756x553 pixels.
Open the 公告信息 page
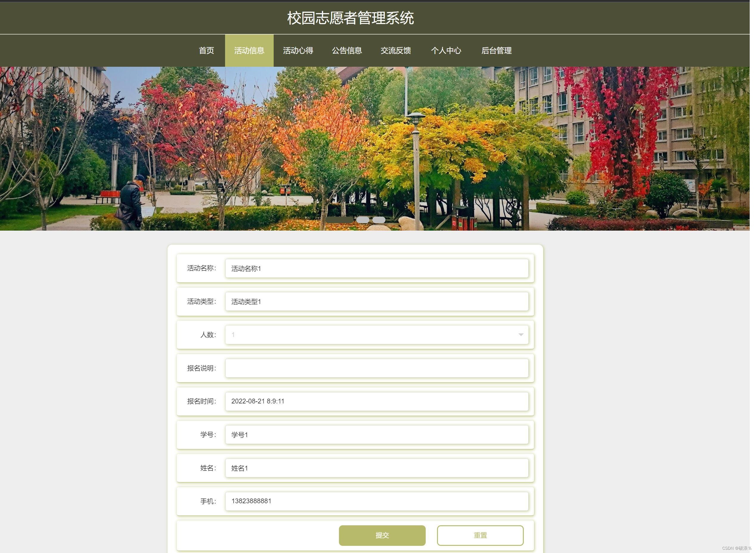347,51
